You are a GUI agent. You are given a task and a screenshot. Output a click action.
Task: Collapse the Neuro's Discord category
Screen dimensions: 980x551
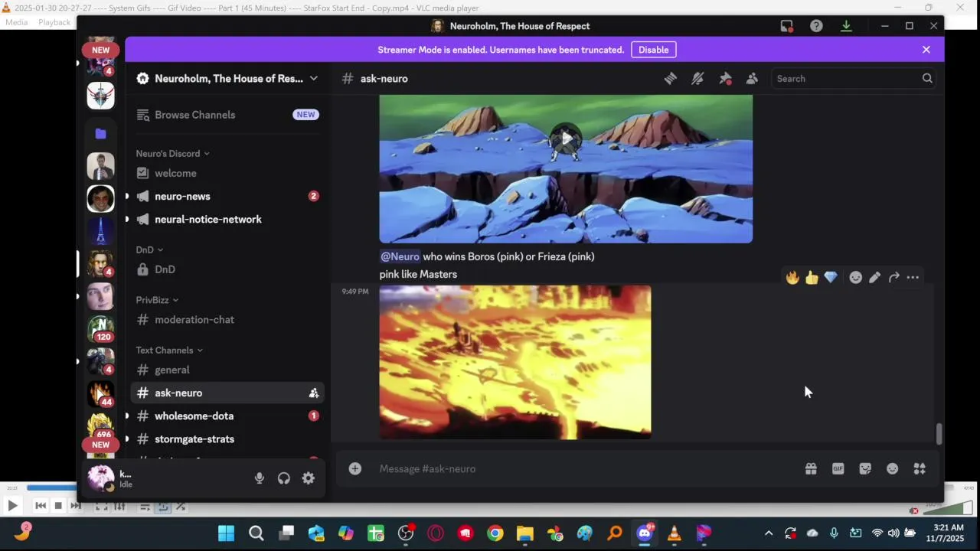(x=173, y=153)
